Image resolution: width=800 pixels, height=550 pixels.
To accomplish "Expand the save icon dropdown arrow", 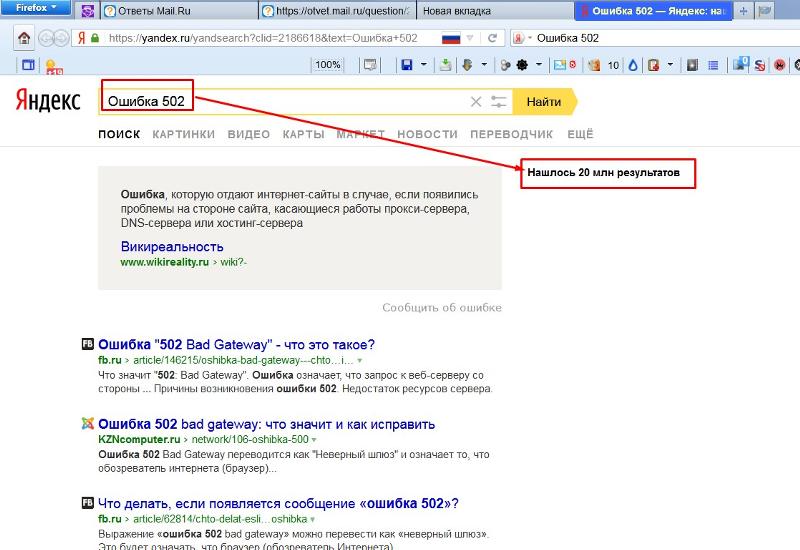I will point(423,65).
